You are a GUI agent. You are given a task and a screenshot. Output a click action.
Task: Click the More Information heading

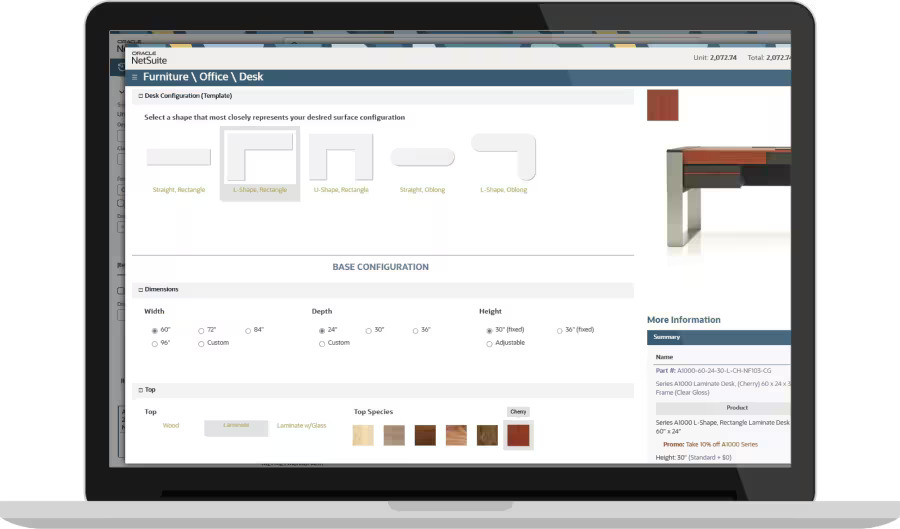click(x=684, y=320)
